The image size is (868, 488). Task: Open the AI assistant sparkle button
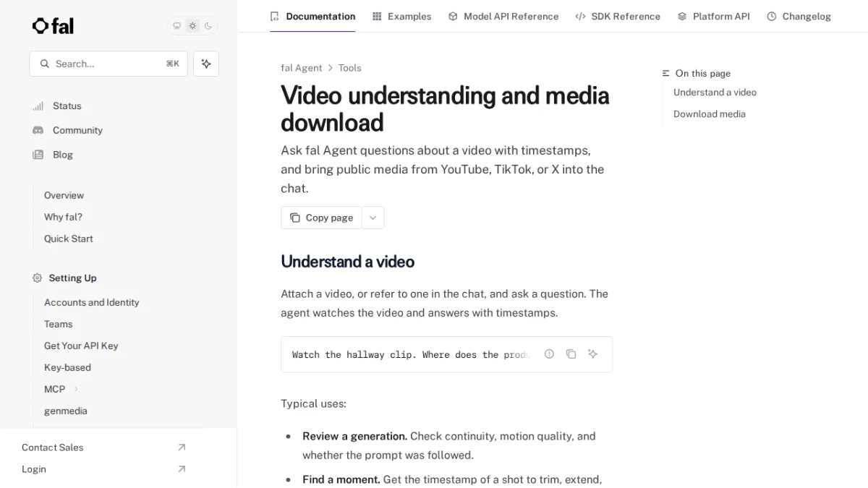(x=206, y=64)
